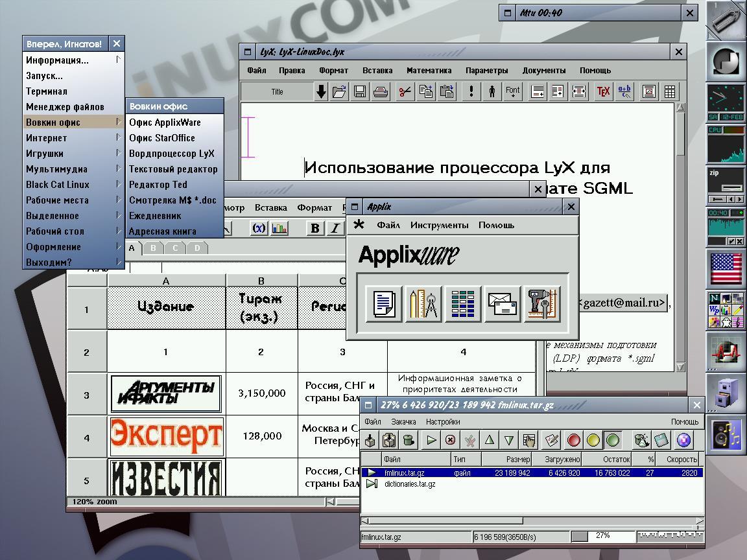Image resolution: width=747 pixels, height=560 pixels.
Task: Insert figure in LyX toolbar
Action: point(648,91)
